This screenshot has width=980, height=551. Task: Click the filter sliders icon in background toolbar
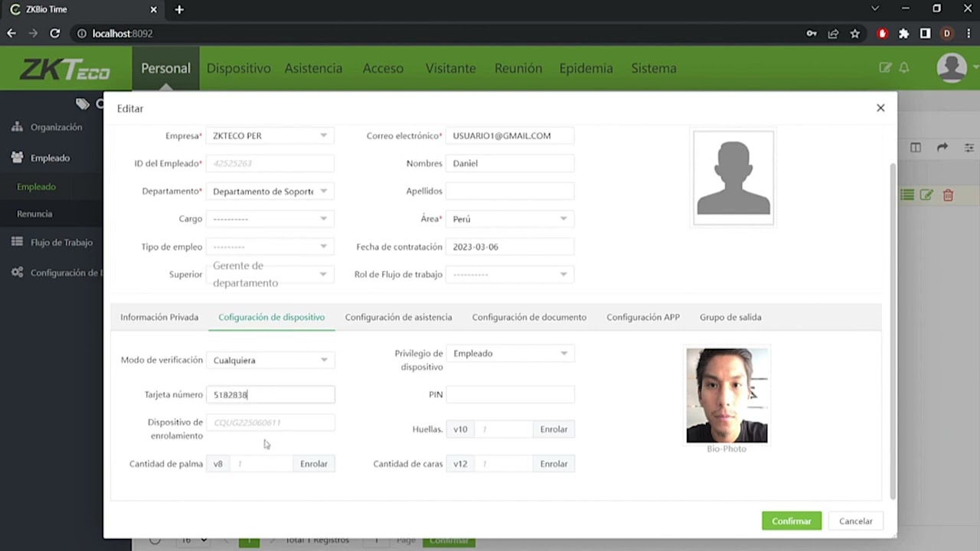[969, 148]
